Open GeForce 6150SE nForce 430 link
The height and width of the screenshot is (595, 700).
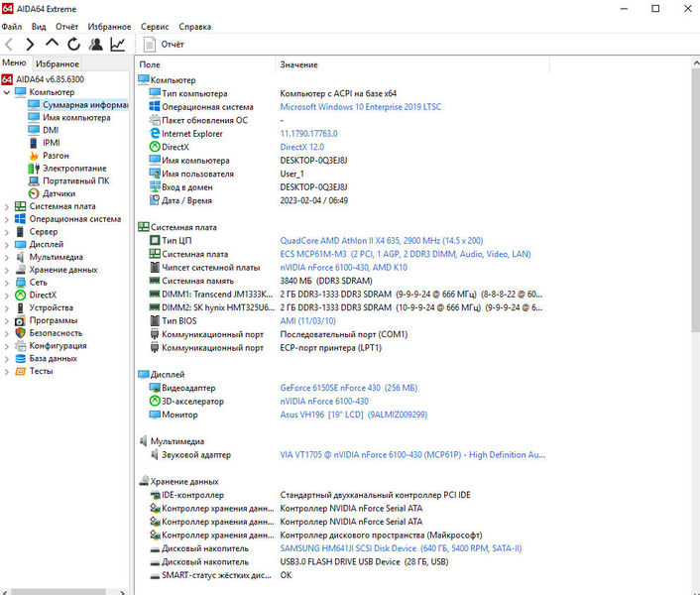349,388
